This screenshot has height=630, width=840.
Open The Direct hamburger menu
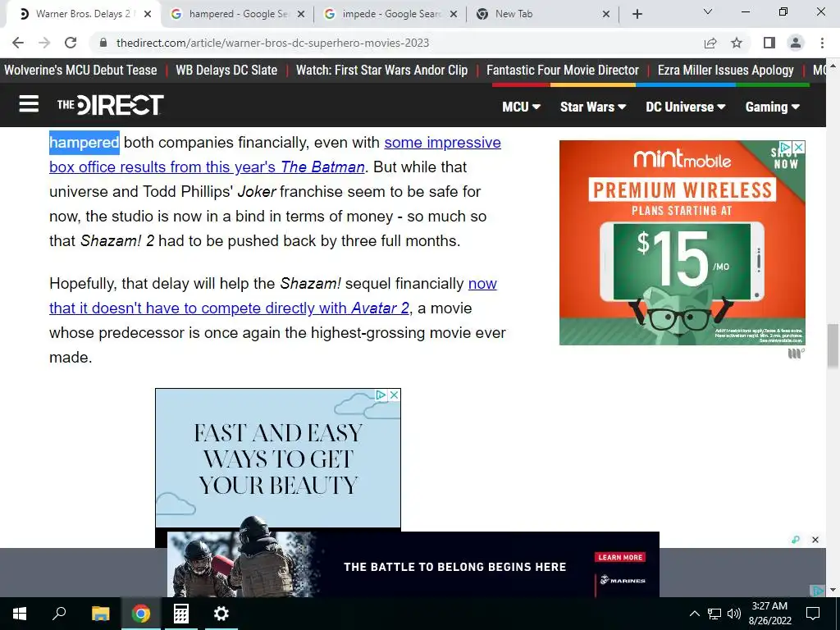29,104
